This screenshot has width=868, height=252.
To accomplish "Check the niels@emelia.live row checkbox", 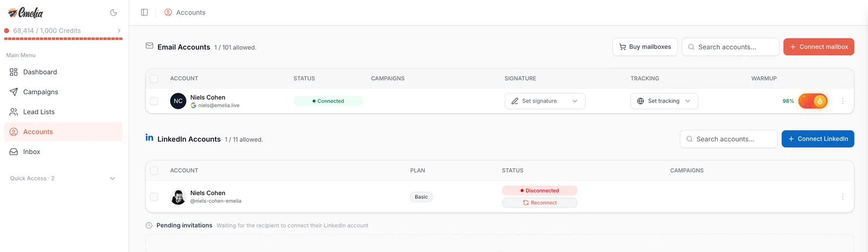I will tap(154, 101).
